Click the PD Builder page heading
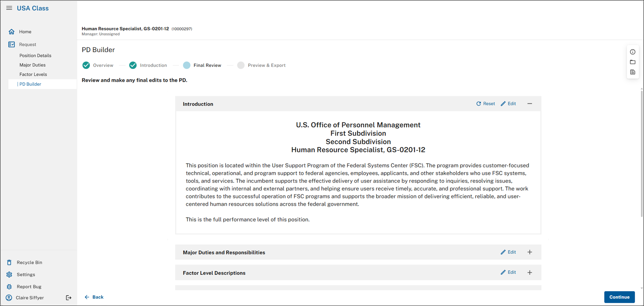 coord(98,50)
